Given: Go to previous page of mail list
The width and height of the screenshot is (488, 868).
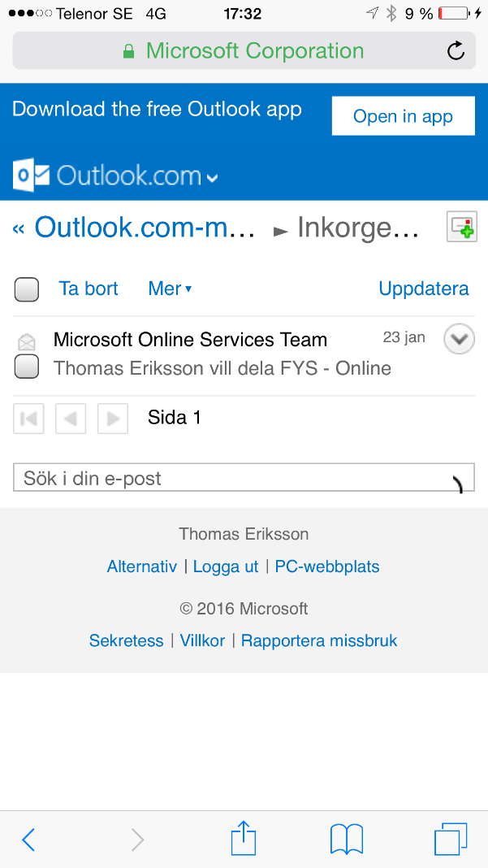Looking at the screenshot, I should [x=71, y=419].
